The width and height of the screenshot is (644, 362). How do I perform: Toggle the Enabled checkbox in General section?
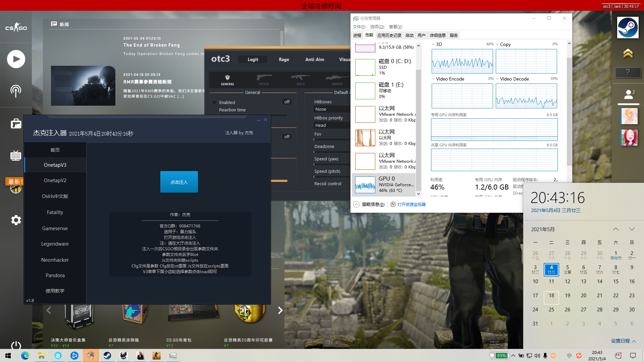click(214, 102)
